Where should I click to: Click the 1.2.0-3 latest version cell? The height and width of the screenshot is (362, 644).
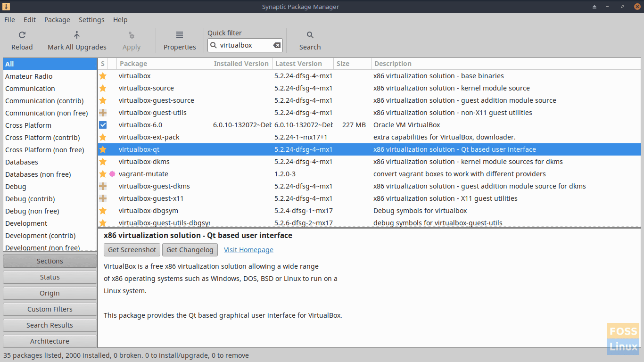click(285, 174)
